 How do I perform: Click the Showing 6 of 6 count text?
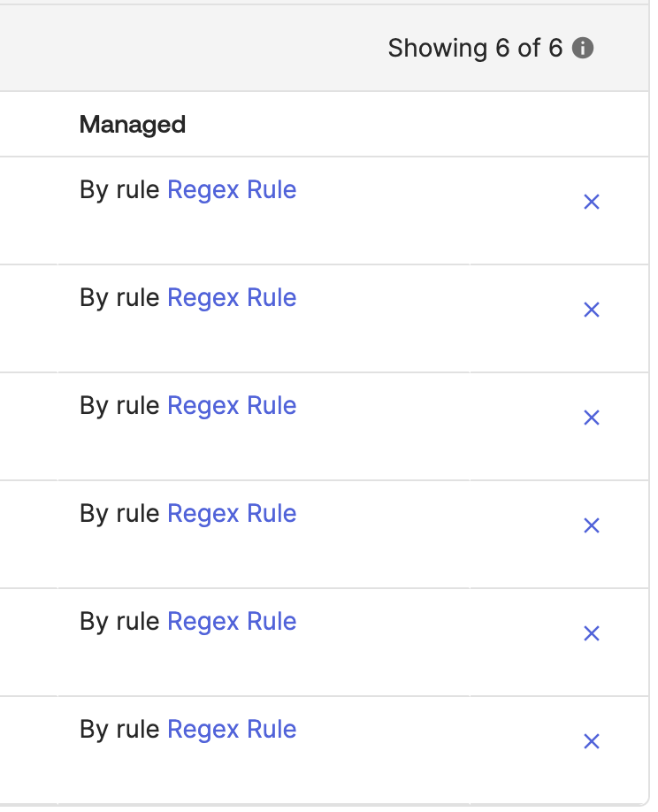coord(475,48)
